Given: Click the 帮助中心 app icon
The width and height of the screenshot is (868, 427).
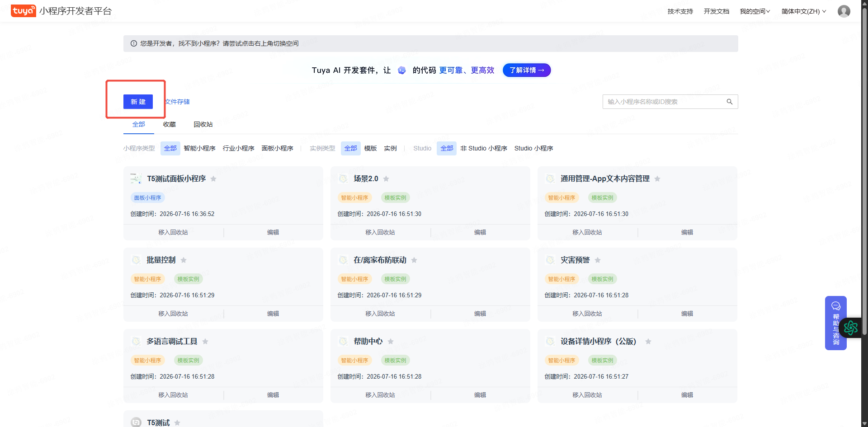Looking at the screenshot, I should tap(343, 341).
